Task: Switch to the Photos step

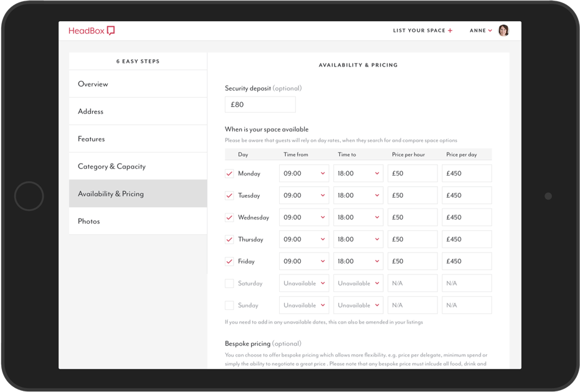Action: [138, 222]
